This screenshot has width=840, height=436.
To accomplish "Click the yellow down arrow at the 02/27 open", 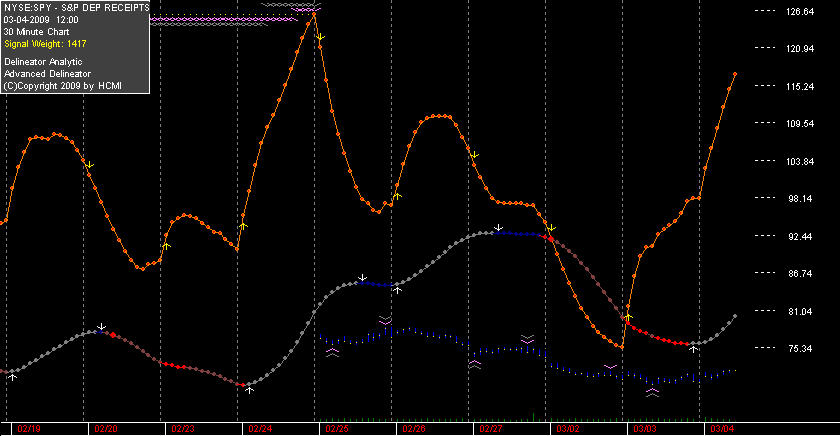I will point(474,155).
